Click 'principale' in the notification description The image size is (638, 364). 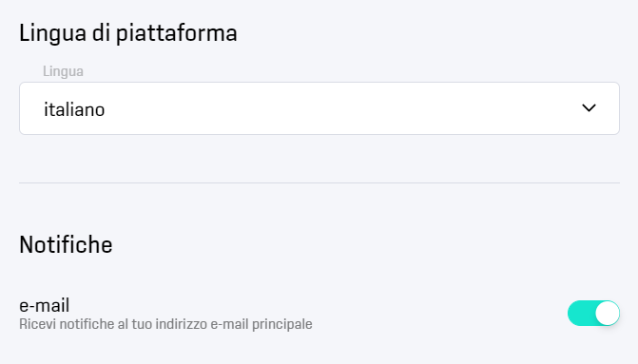tap(282, 324)
